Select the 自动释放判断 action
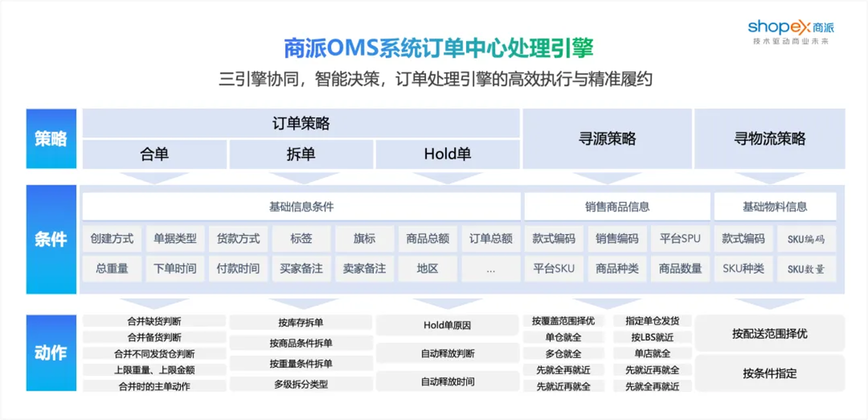 pyautogui.click(x=448, y=353)
